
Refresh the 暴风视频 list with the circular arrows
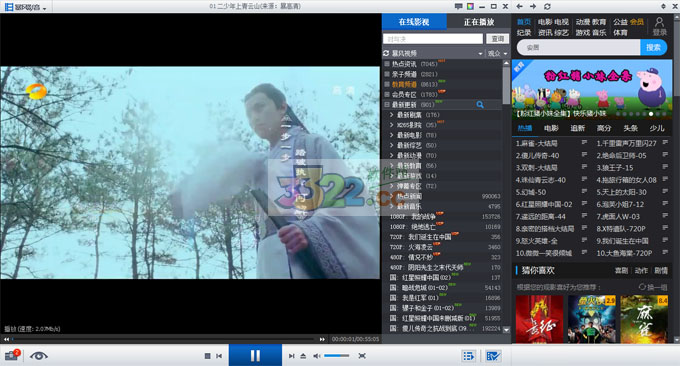tap(386, 53)
